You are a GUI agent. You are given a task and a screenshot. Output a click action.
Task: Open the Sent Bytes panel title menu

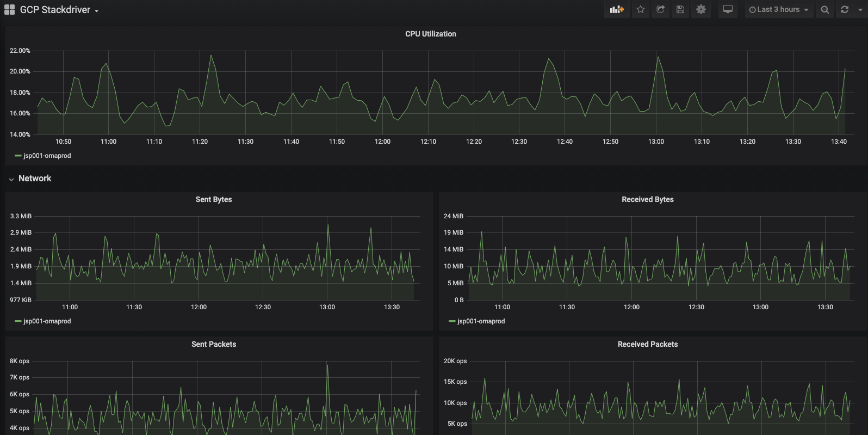(x=214, y=199)
